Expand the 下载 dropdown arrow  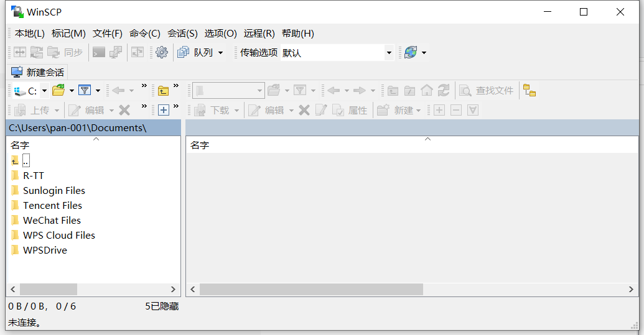(x=236, y=110)
